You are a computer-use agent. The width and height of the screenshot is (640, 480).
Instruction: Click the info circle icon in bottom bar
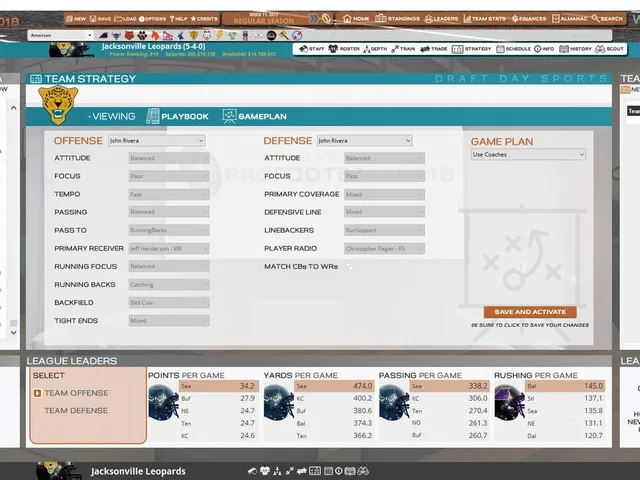(x=339, y=471)
